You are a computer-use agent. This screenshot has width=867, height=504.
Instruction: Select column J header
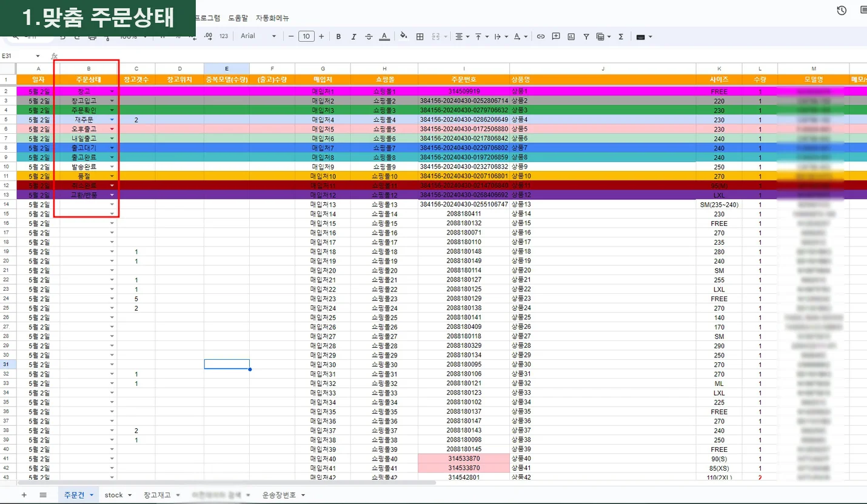603,68
